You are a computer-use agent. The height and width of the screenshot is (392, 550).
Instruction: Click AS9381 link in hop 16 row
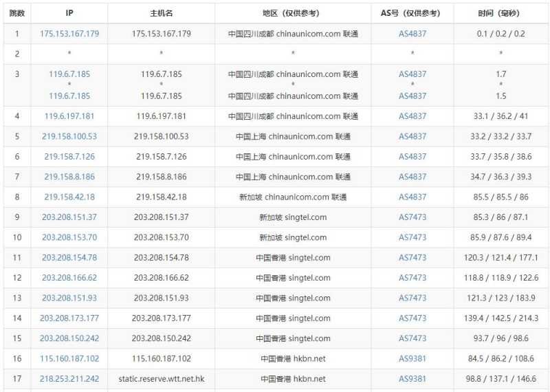412,359
